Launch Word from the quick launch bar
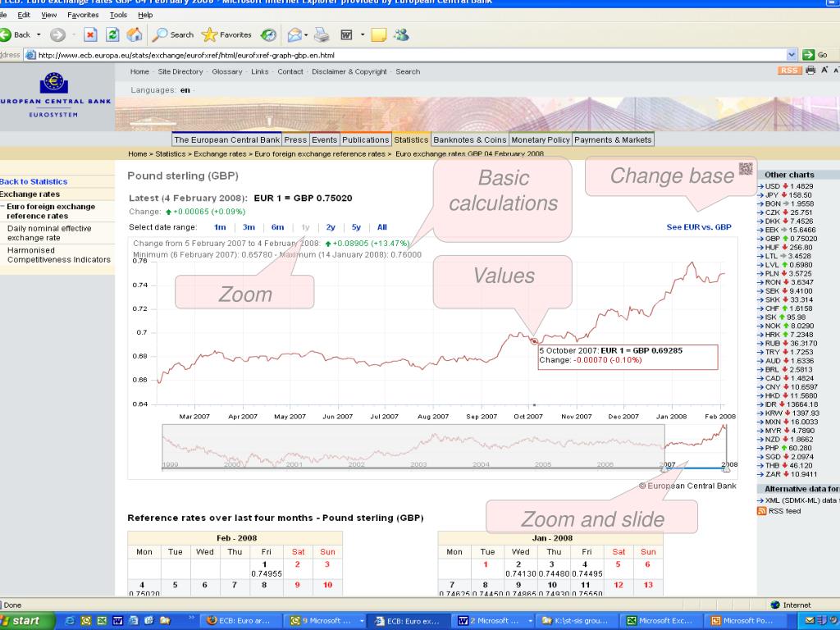840x630 pixels. coord(117,620)
